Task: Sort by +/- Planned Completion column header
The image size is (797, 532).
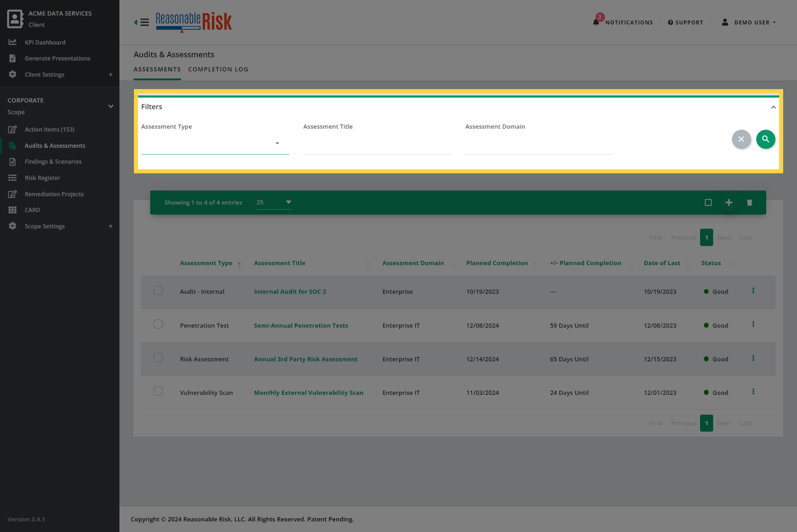Action: (x=585, y=263)
